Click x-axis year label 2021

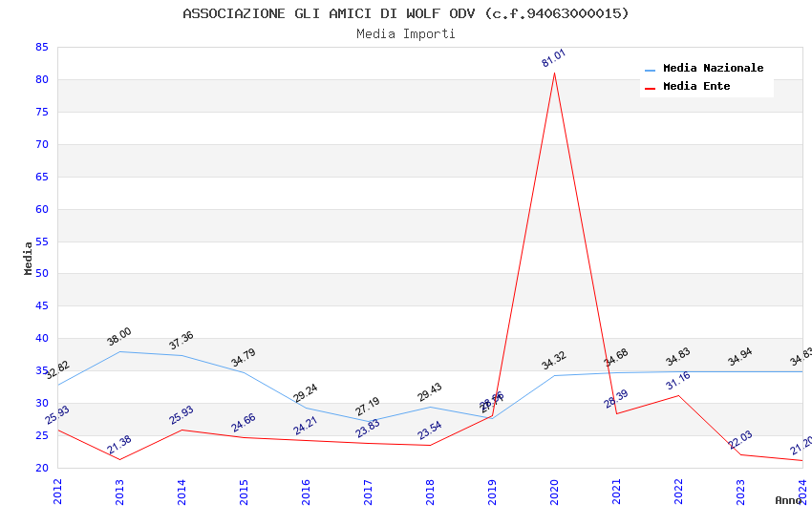click(x=617, y=492)
